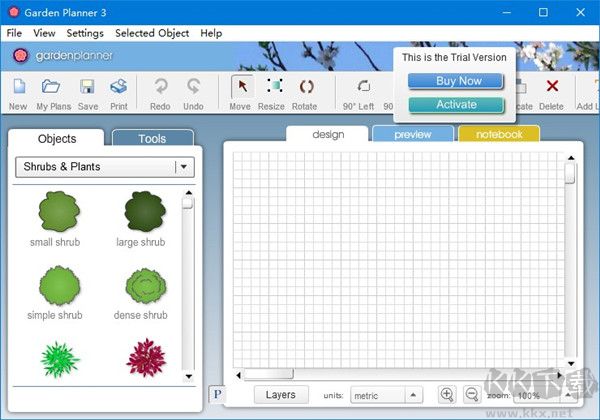The image size is (600, 420).
Task: Click the Buy Now button
Action: coord(456,81)
